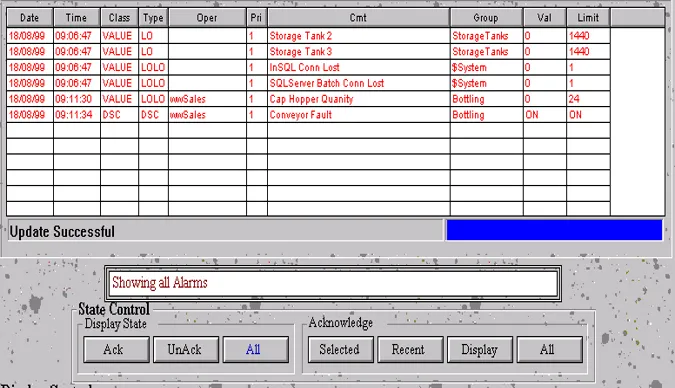This screenshot has width=675, height=388.
Task: Select the blue All display state button
Action: coord(256,349)
